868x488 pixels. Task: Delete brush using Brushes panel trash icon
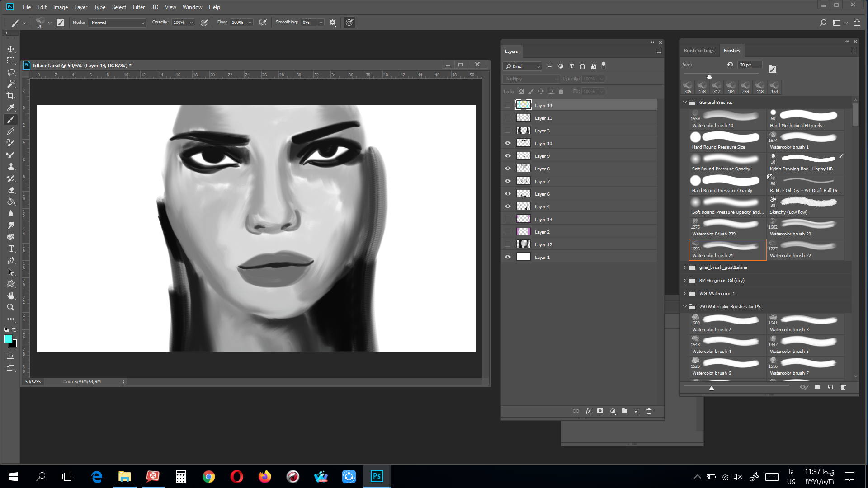(x=843, y=387)
